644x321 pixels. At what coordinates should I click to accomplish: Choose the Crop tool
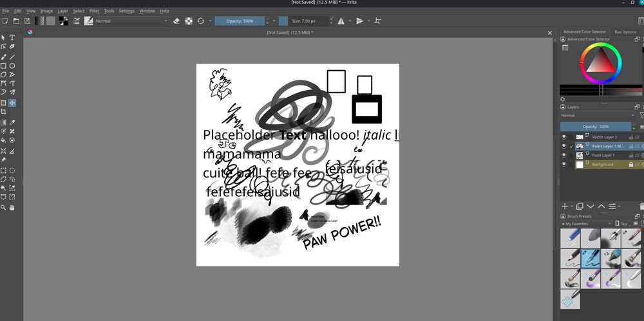4,112
